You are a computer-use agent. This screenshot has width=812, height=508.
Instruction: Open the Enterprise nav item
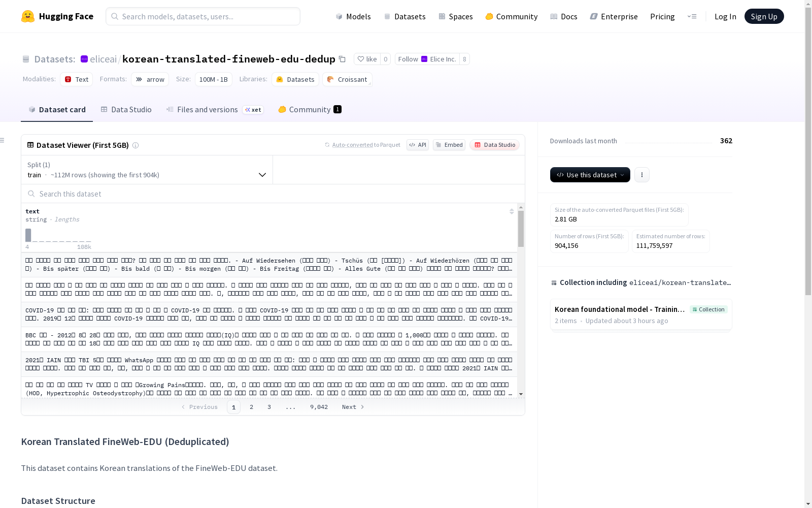614,16
